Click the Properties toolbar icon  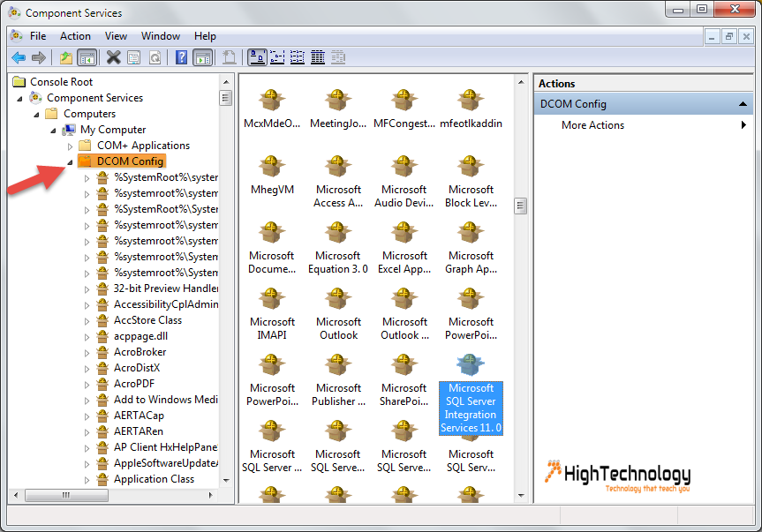click(133, 57)
